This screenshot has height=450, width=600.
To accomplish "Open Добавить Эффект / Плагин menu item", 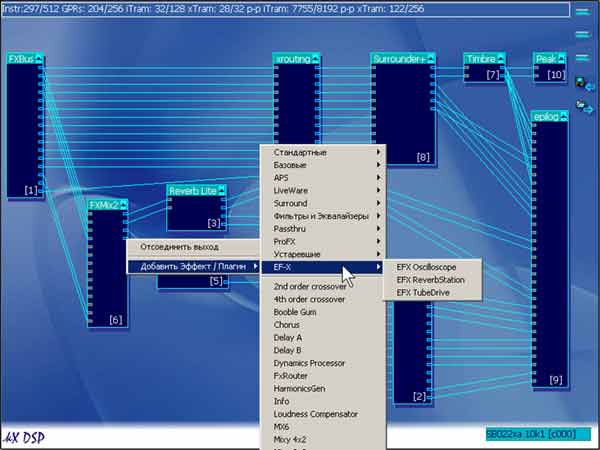I will (194, 266).
